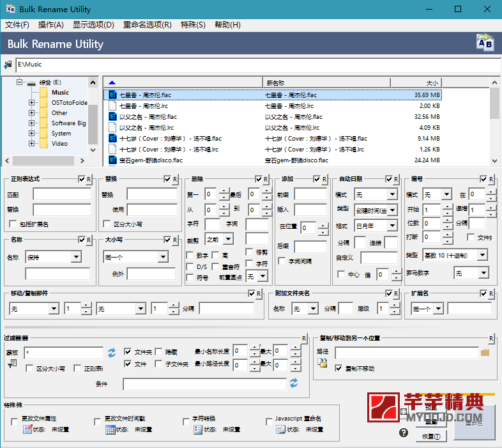Image resolution: width=502 pixels, height=448 pixels.
Task: Click the icon of 以父之名 - 周杰伦.flac
Action: click(112, 117)
